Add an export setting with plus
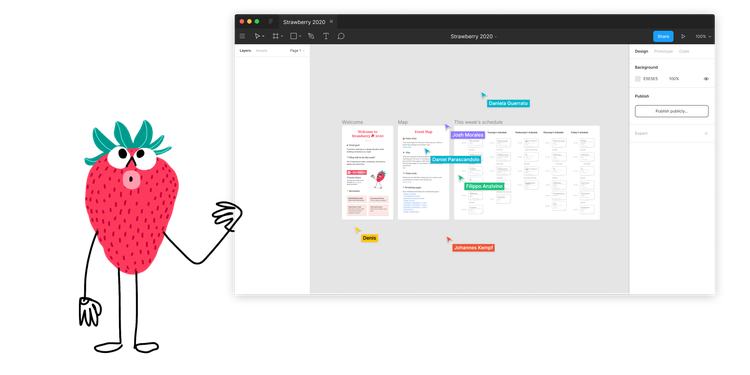Screen dimensions: 750x375 (x=706, y=133)
